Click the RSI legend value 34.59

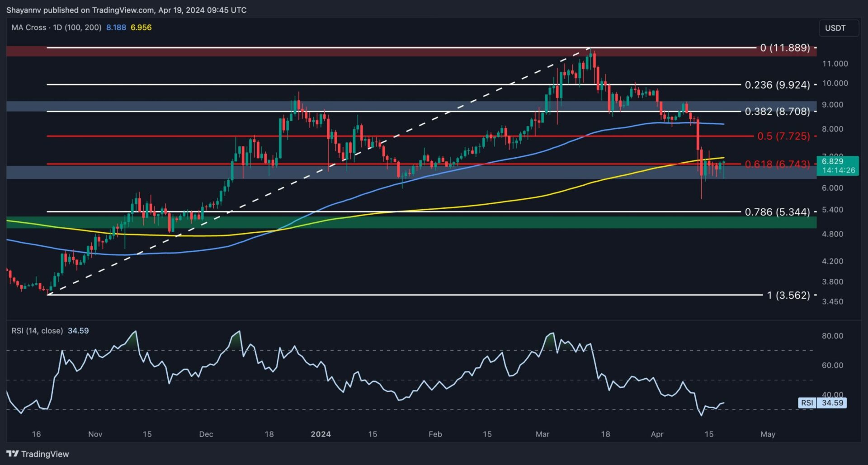(x=78, y=331)
